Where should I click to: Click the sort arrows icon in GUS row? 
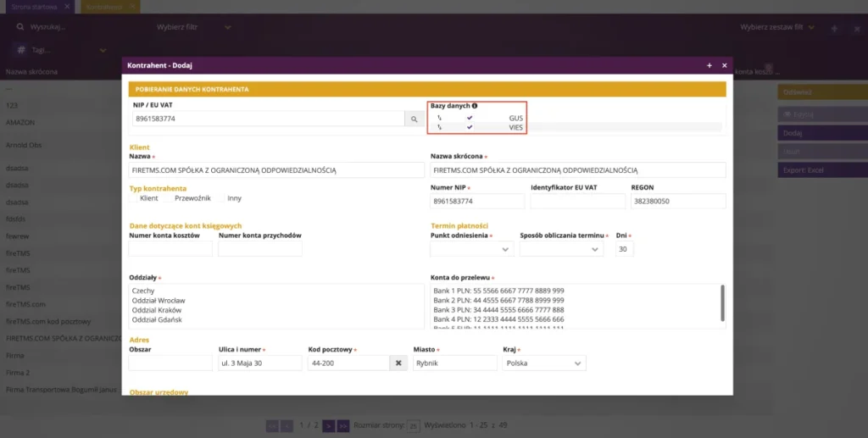point(440,118)
